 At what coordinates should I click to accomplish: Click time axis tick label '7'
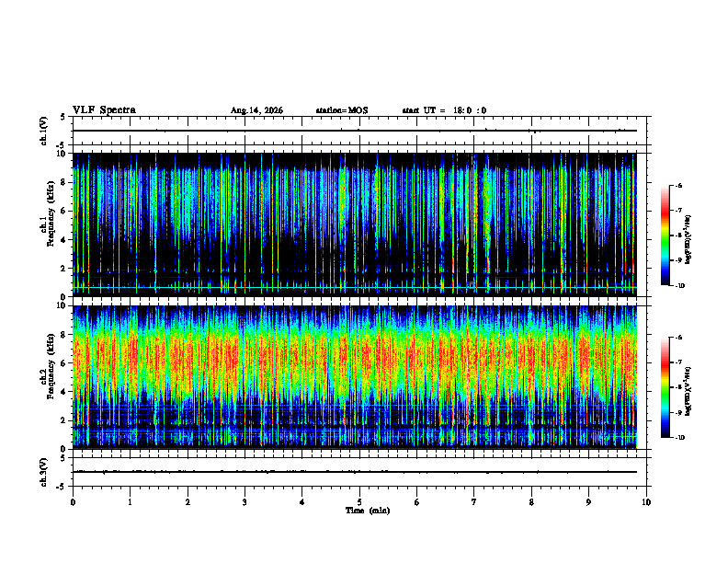[474, 502]
